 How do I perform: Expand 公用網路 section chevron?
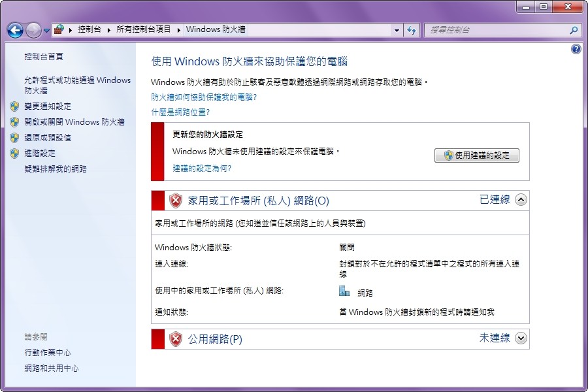[x=521, y=338]
